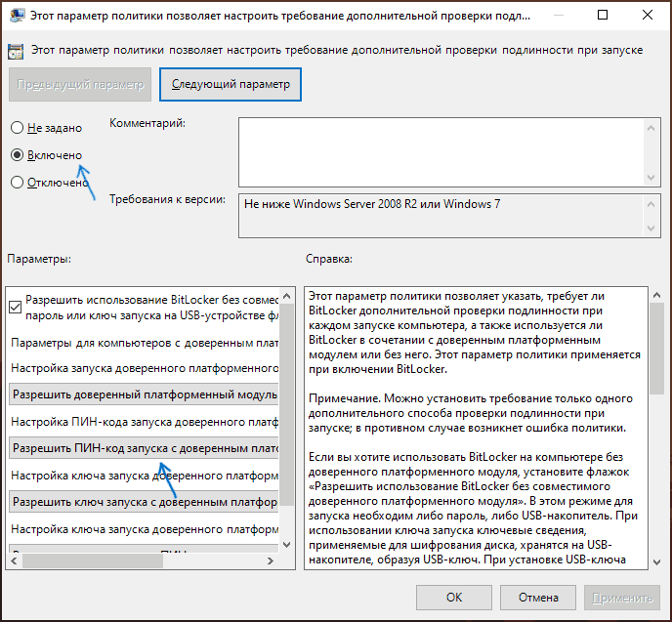Screen dimensions: 672x622
Task: Click the help panel scrollbar thumb
Action: tap(656, 349)
